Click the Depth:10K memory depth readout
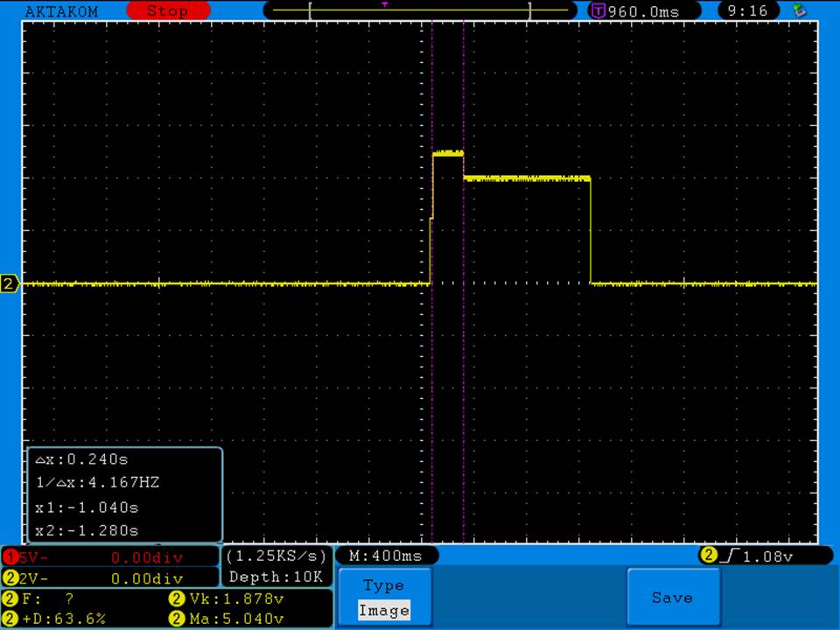840x630 pixels. [x=276, y=577]
